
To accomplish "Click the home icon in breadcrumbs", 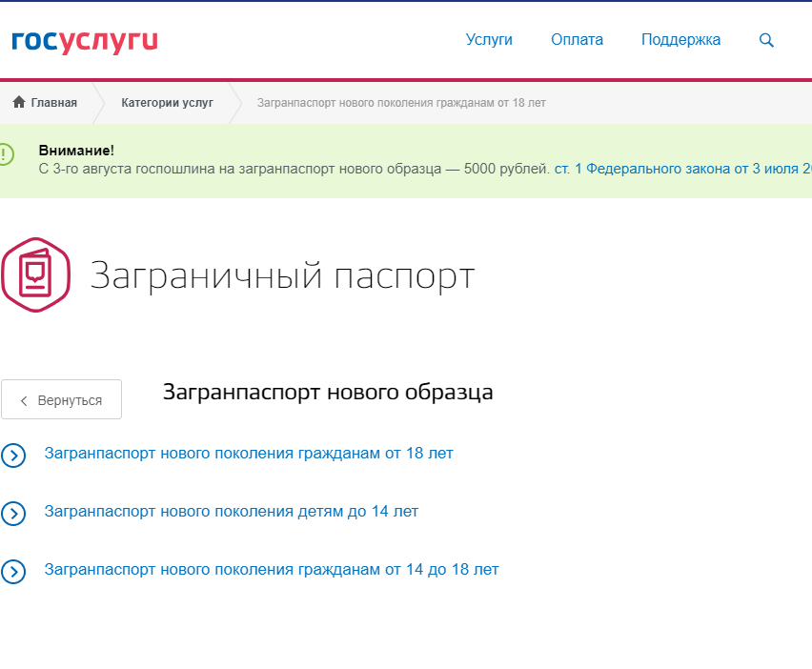I will tap(19, 102).
